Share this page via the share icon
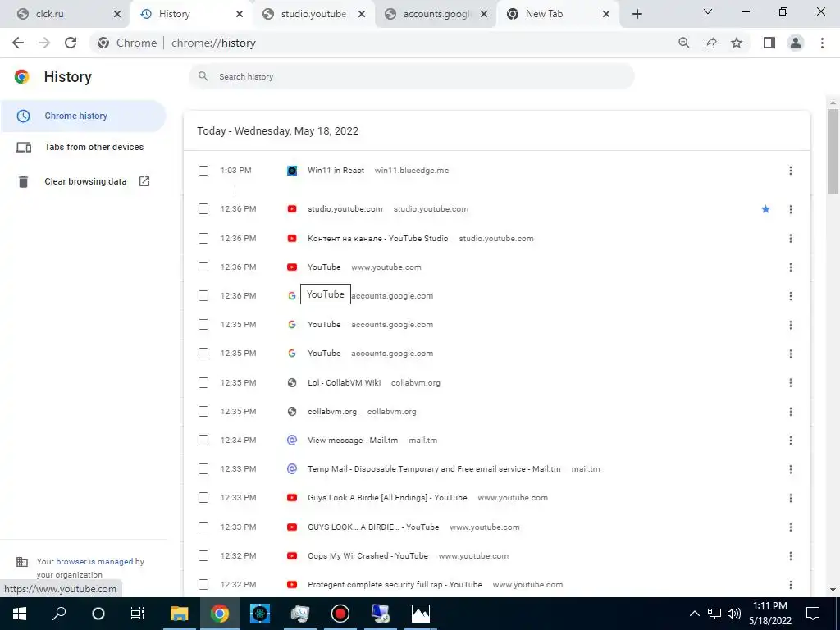This screenshot has height=630, width=840. point(710,43)
